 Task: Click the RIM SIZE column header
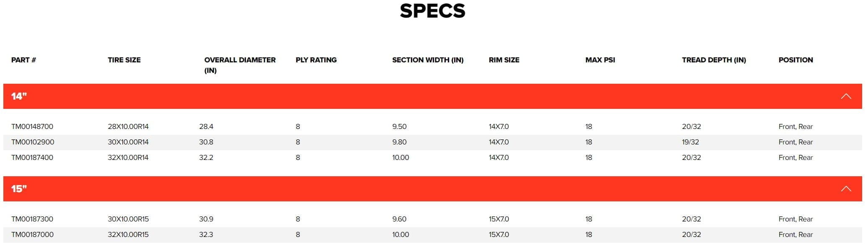pos(504,60)
